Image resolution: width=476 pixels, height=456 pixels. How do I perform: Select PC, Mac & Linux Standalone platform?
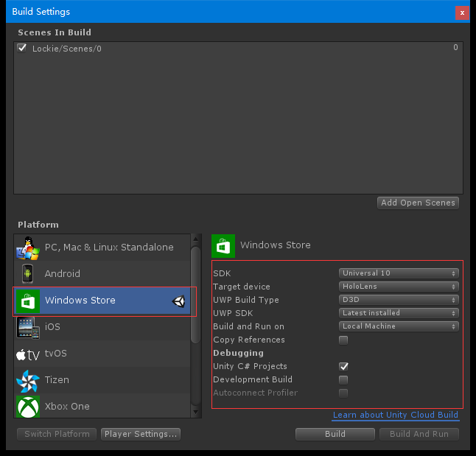click(x=102, y=248)
